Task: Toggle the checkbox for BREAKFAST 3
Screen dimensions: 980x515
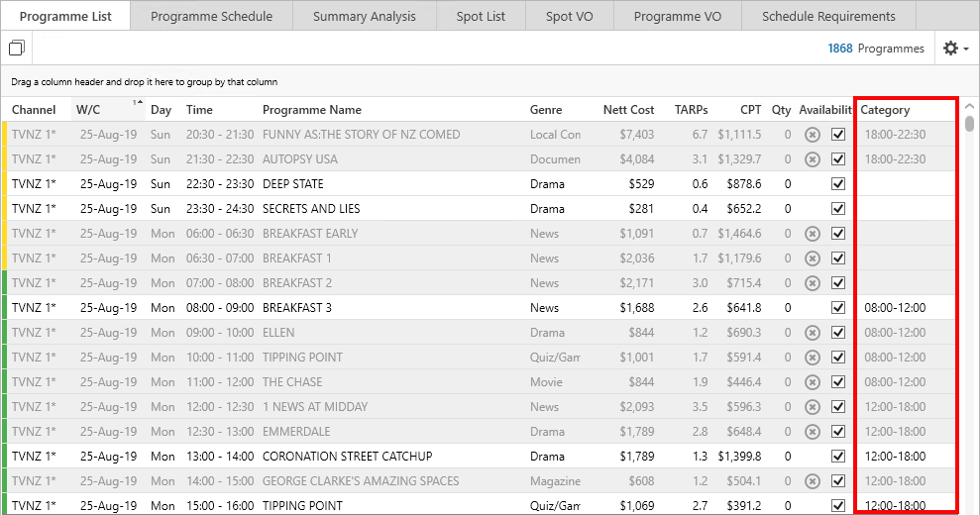Action: (x=838, y=307)
